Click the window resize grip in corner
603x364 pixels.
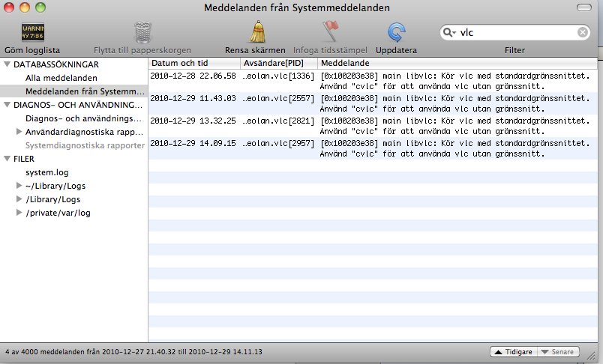592,355
